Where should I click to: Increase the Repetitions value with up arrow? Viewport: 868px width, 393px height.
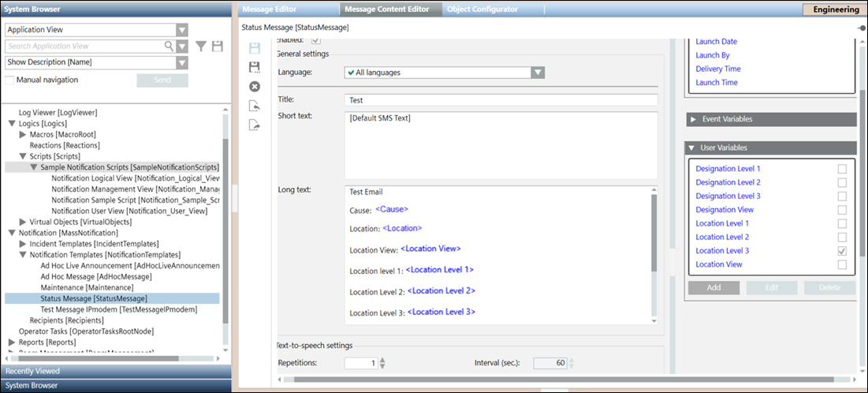pyautogui.click(x=383, y=360)
